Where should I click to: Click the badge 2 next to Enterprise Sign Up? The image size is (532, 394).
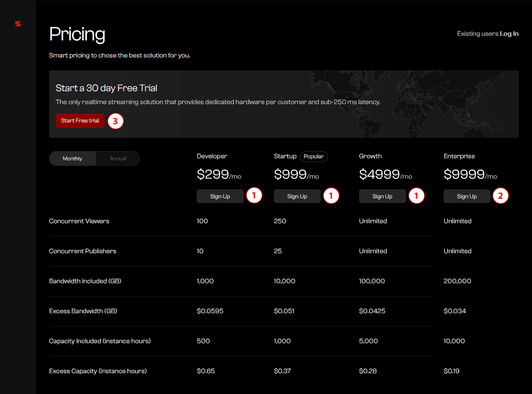pyautogui.click(x=500, y=196)
